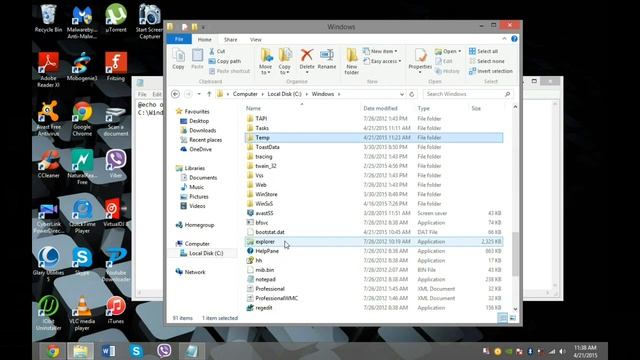Viewport: 640px width, 360px height.
Task: Click the Computer breadcrumb in address bar
Action: (x=245, y=94)
